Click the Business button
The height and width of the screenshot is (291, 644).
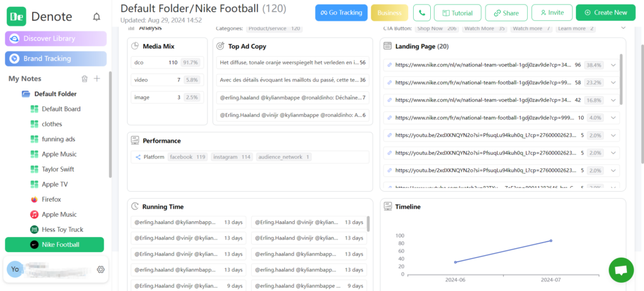(x=389, y=13)
